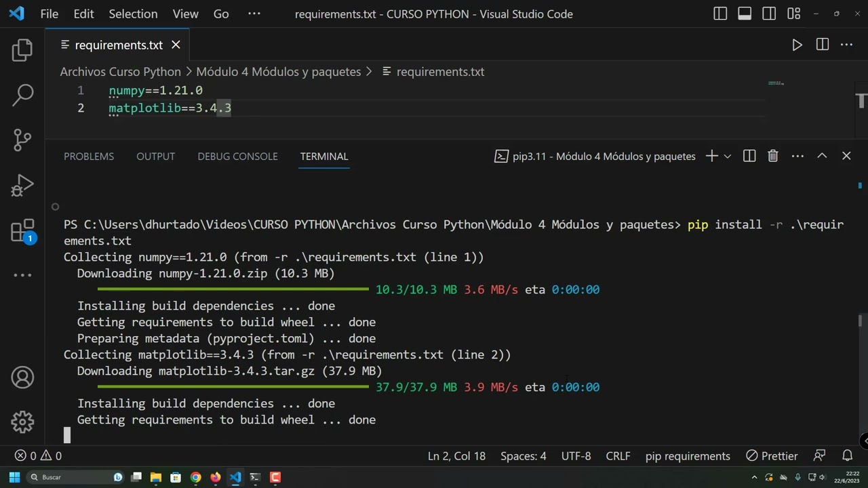The height and width of the screenshot is (488, 868).
Task: Open the Source Control view
Action: point(22,140)
